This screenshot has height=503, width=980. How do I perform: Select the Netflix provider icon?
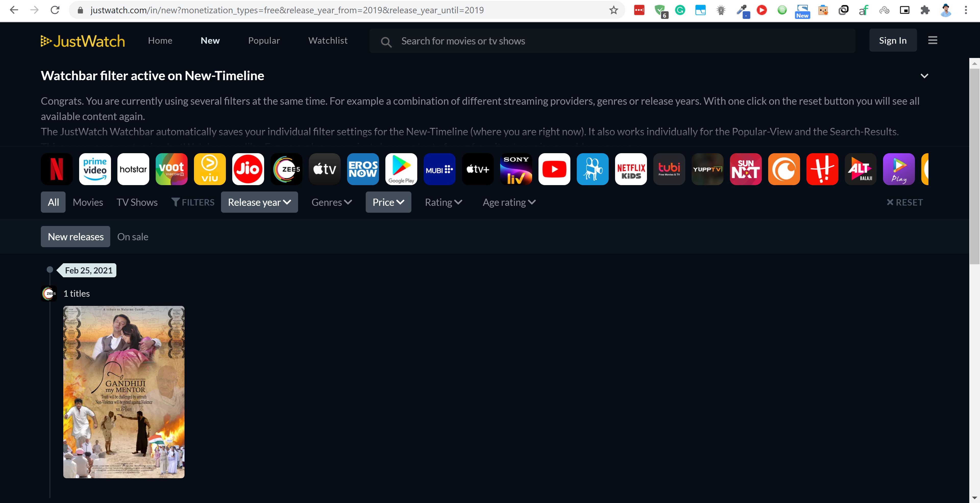[x=56, y=169]
